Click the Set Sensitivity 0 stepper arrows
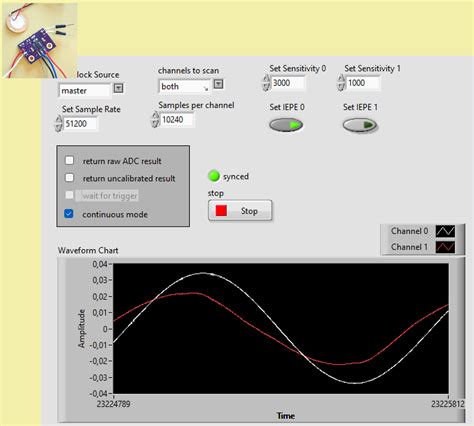 pyautogui.click(x=266, y=83)
